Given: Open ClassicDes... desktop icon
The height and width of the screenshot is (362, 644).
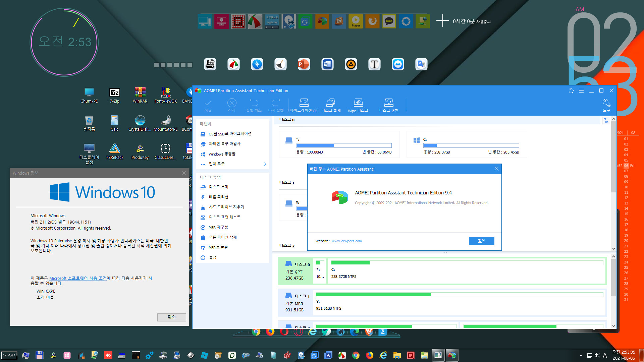Looking at the screenshot, I should click(165, 152).
